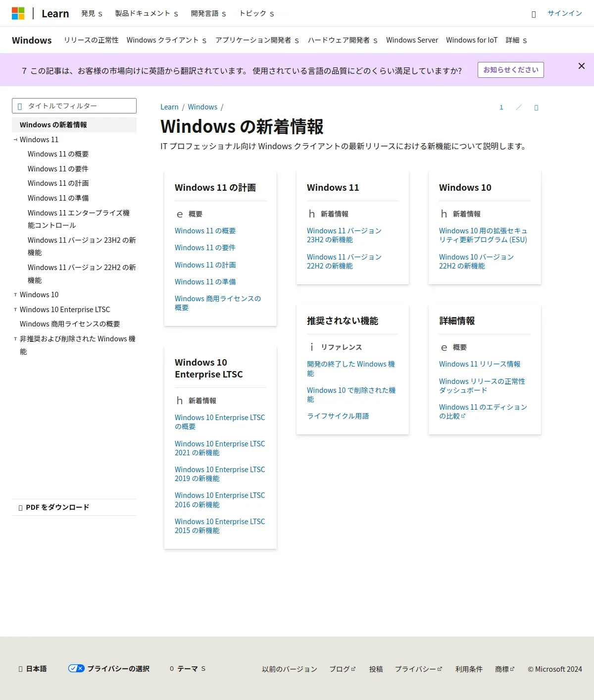Screen dimensions: 594x700
Task: Open Windows 11 リリース情報 link
Action: pyautogui.click(x=480, y=364)
